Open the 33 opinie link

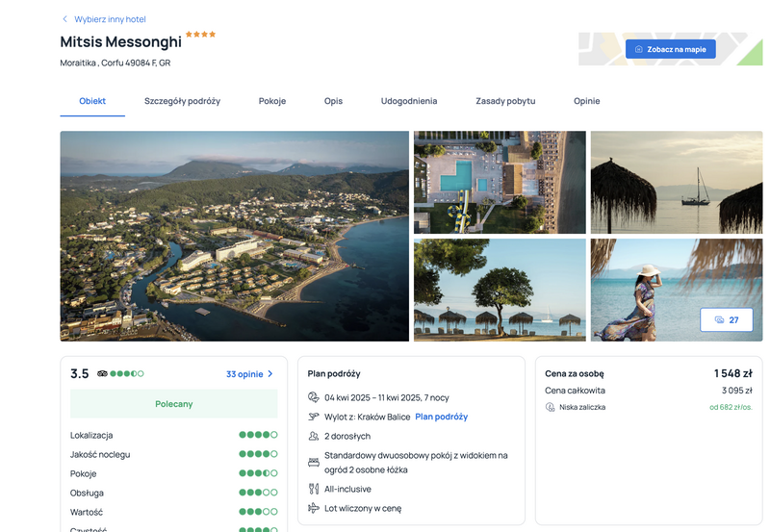point(244,374)
